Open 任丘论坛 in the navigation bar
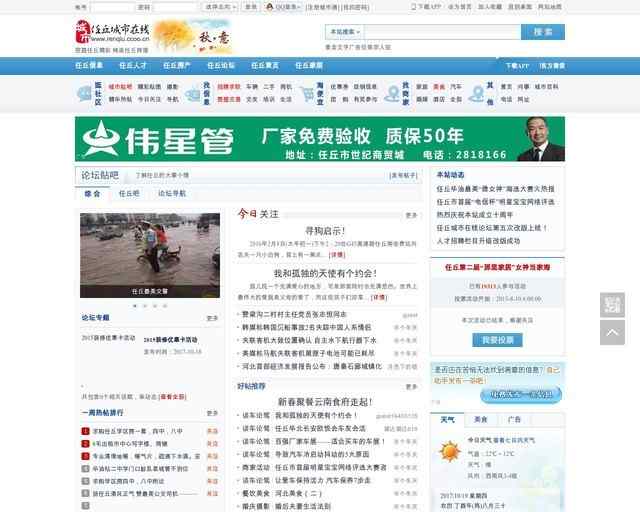 221,65
